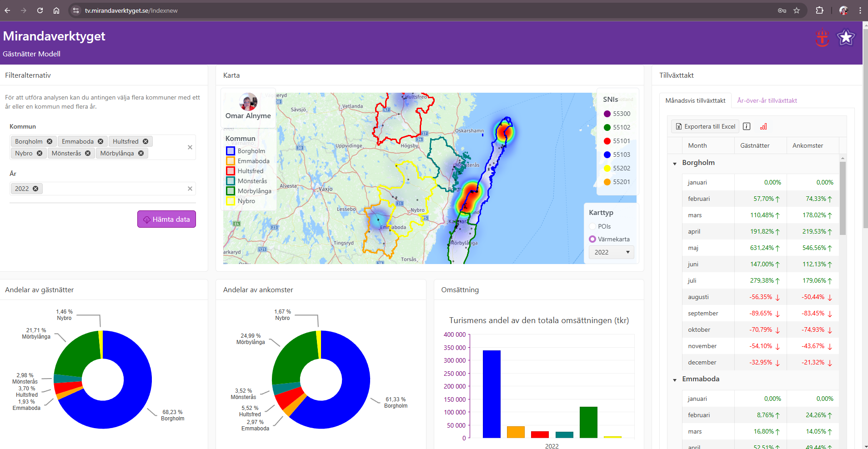Remove the Hultsfred municipality chip
Image resolution: width=868 pixels, height=449 pixels.
tap(146, 141)
